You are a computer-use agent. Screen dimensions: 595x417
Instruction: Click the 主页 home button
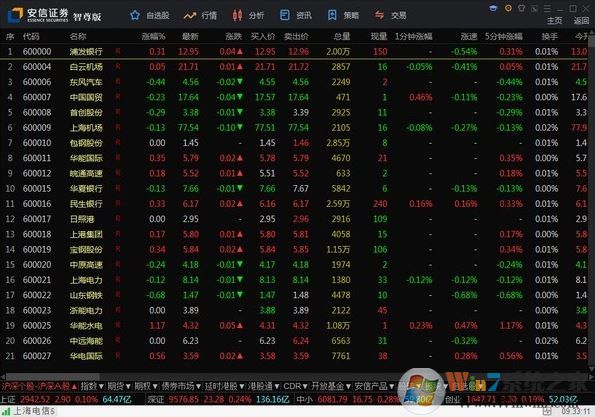coord(554,20)
